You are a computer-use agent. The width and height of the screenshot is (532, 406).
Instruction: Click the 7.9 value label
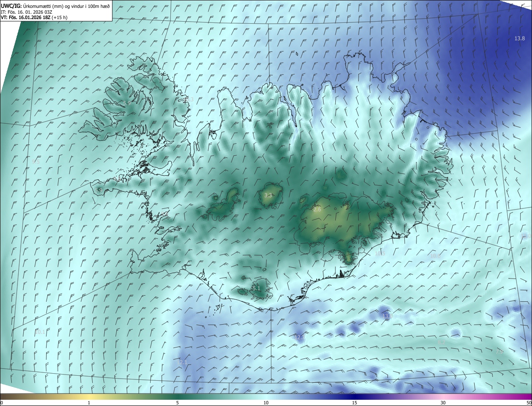click(500, 352)
